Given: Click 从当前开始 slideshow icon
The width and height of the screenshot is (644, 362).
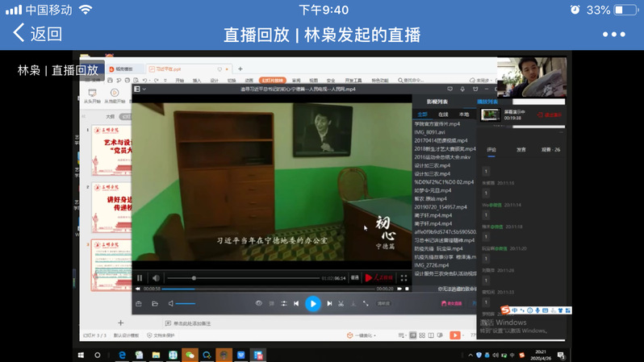Looking at the screenshot, I should click(115, 96).
